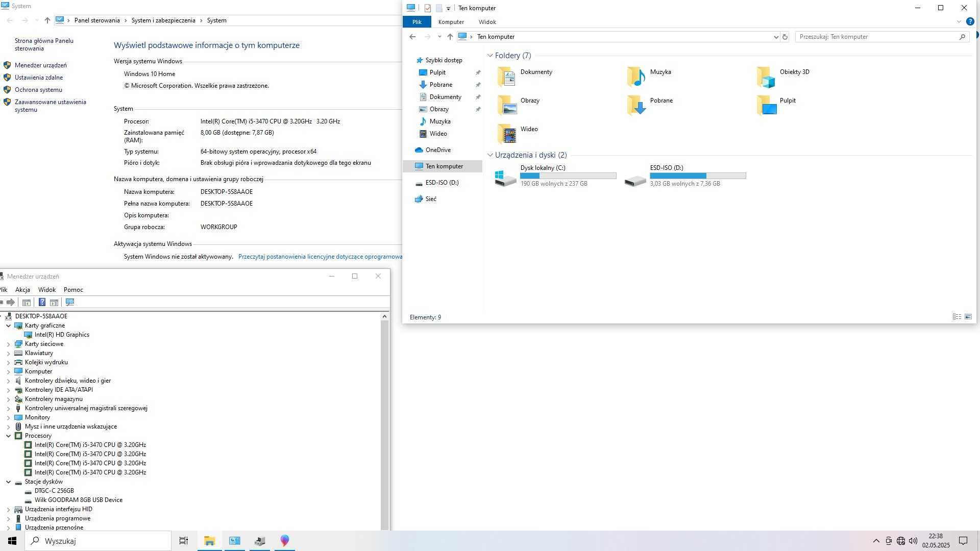This screenshot has height=551, width=980.
Task: Open Pomoc menu in Menedżer urządzeń
Action: (x=73, y=290)
